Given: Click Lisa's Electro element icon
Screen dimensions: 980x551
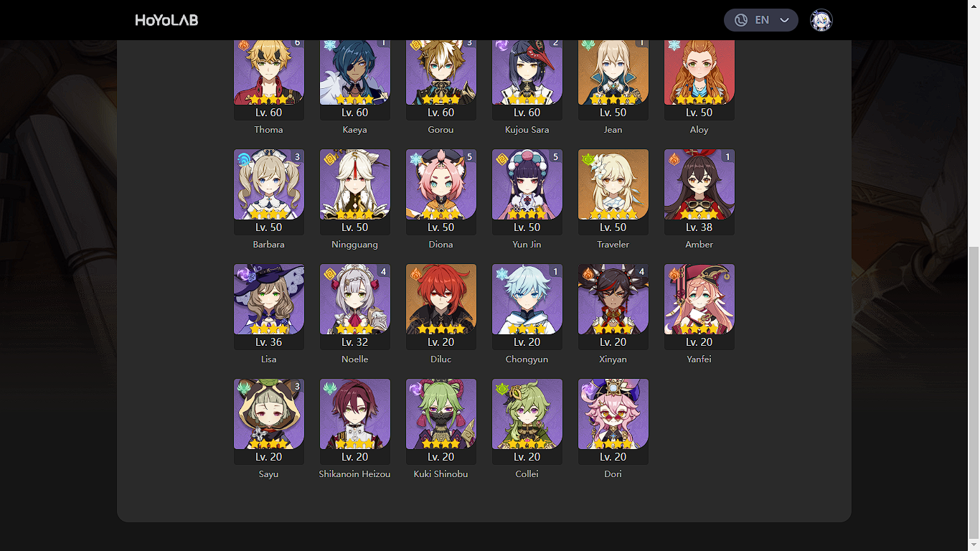Looking at the screenshot, I should tap(245, 274).
